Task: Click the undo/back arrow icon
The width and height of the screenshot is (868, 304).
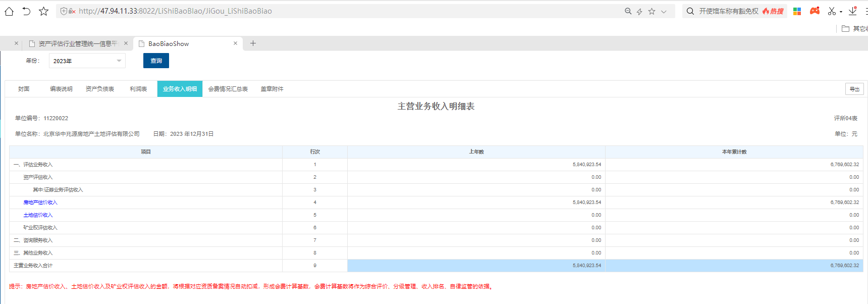Action: pyautogui.click(x=26, y=11)
